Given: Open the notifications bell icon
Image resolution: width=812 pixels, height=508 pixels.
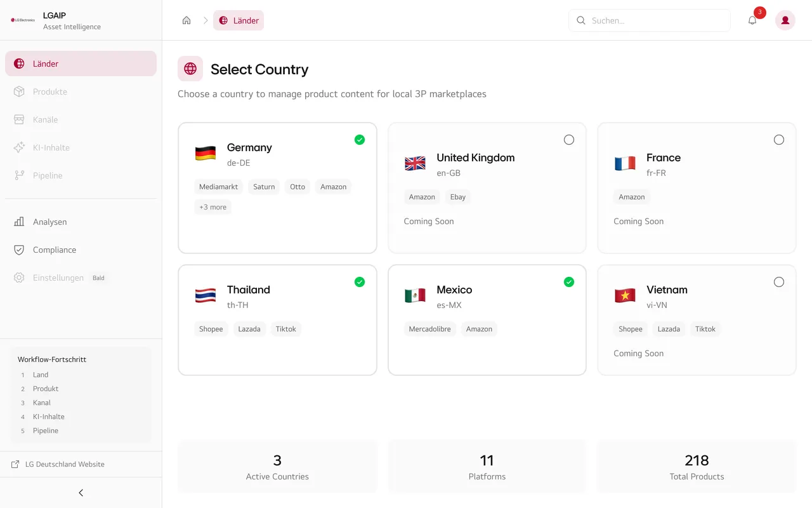Looking at the screenshot, I should coord(752,20).
